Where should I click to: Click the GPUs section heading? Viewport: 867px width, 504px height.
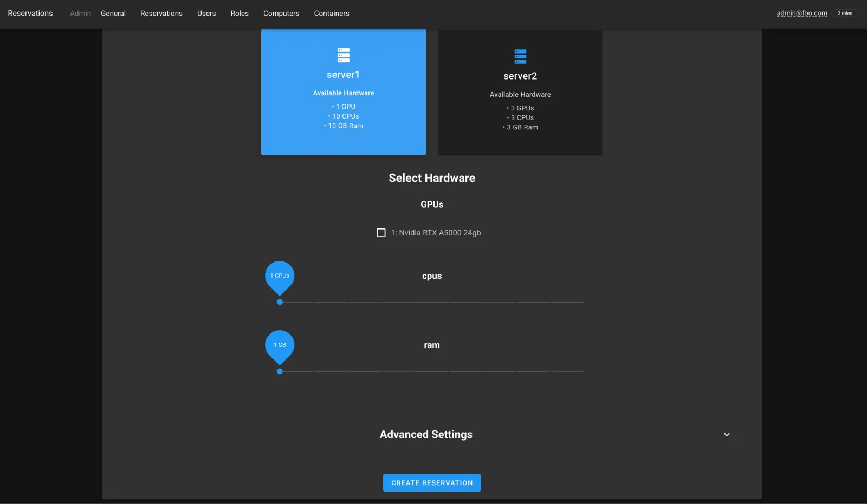point(432,205)
